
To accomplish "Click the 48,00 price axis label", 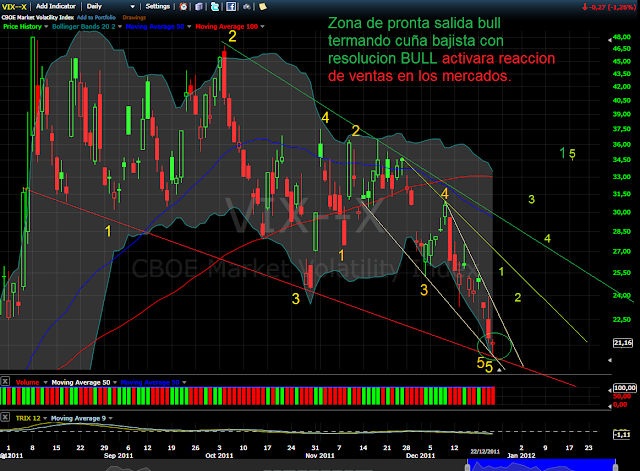I will click(x=622, y=37).
